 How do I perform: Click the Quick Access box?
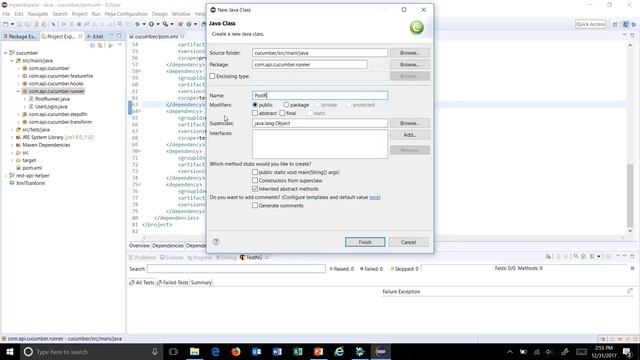pos(590,24)
